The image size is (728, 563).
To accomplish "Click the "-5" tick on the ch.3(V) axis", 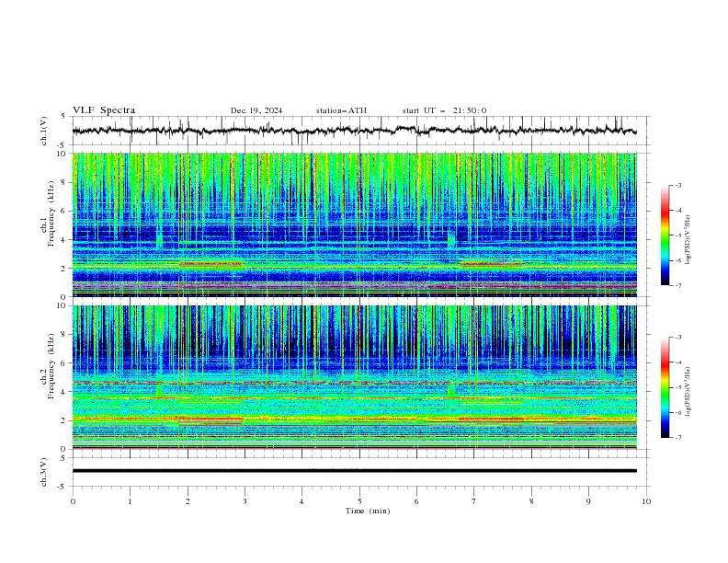I will (62, 487).
